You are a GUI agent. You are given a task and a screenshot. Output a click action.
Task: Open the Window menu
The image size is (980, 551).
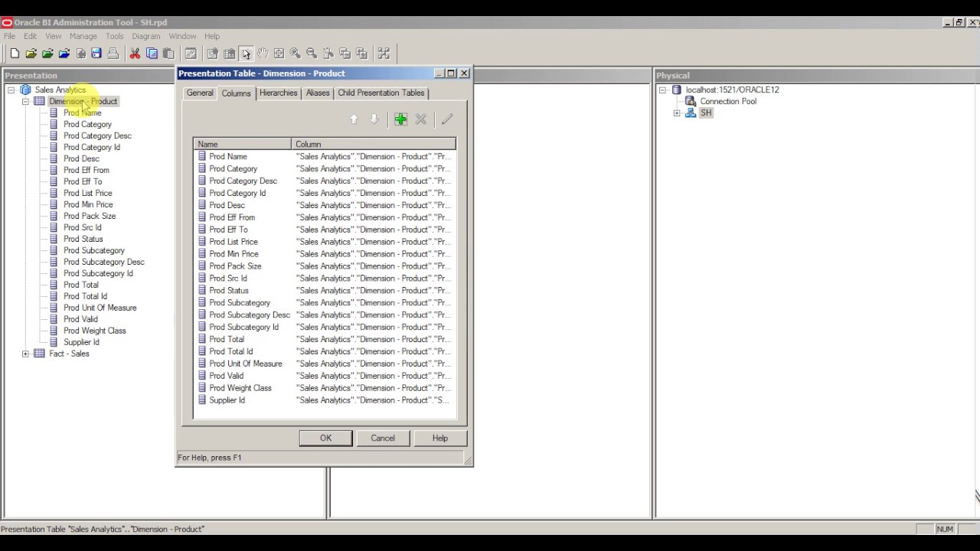coord(183,36)
